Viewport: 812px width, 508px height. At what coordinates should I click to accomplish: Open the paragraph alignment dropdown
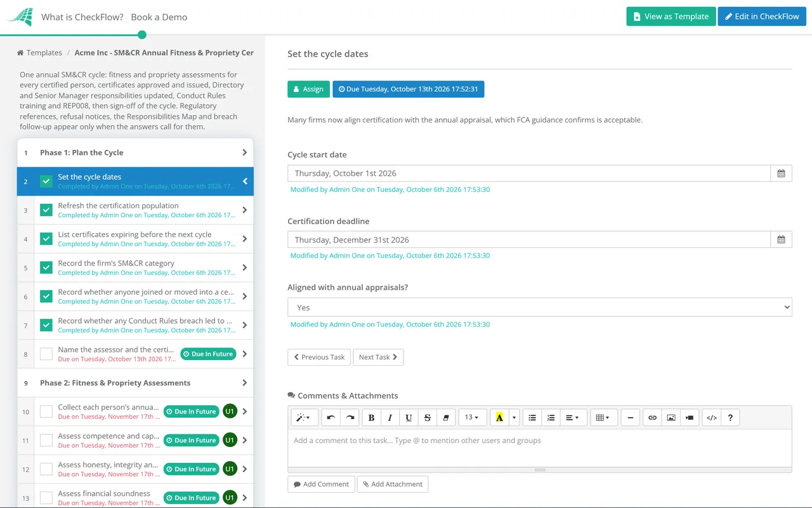point(572,417)
